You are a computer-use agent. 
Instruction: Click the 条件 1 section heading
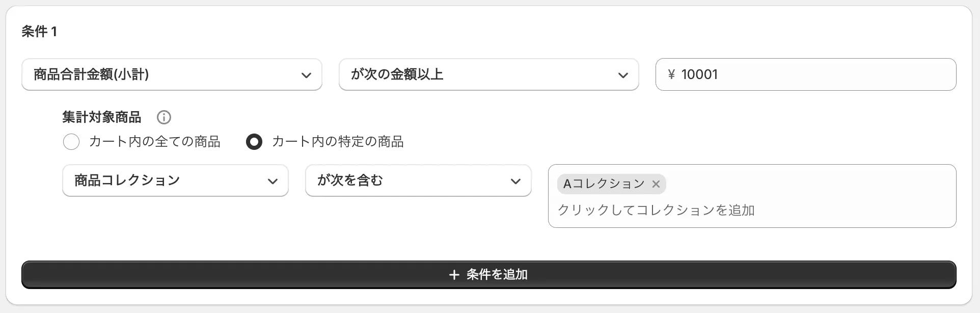[x=38, y=31]
